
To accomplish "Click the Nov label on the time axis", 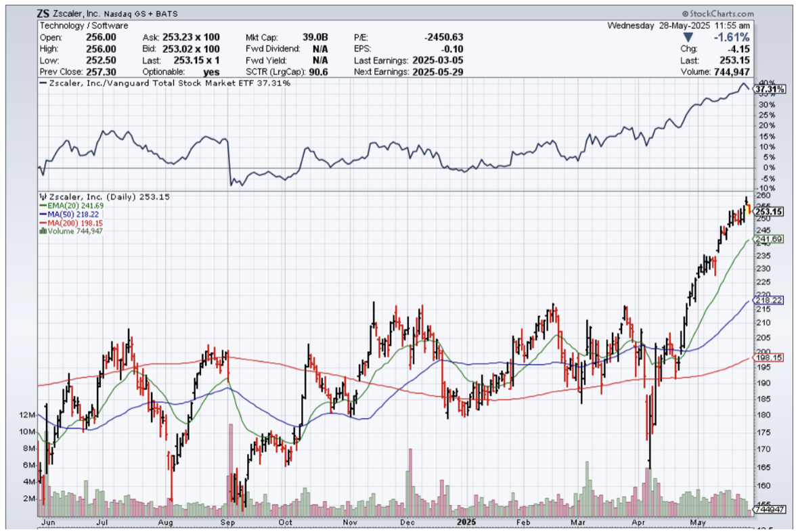I will coord(350,523).
